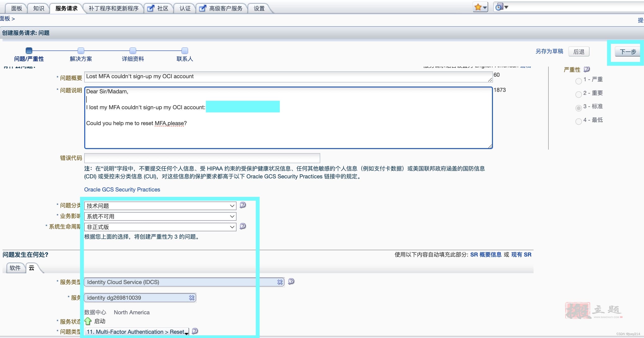Click the Identity Cloud Service (IDCS) service type field

(184, 282)
